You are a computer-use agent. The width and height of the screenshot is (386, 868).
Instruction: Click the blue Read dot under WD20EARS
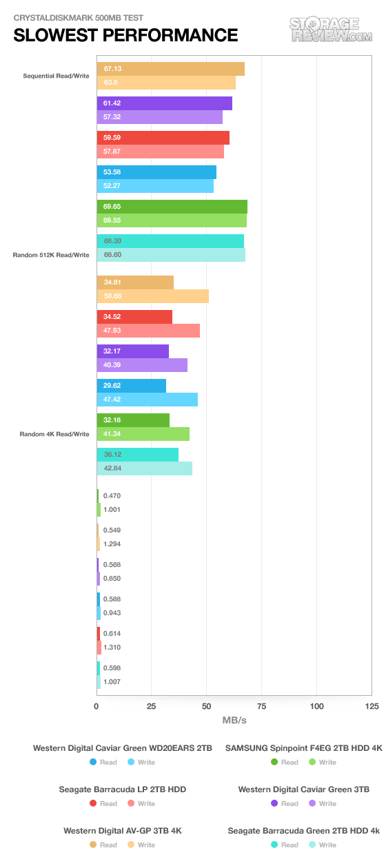pos(94,762)
